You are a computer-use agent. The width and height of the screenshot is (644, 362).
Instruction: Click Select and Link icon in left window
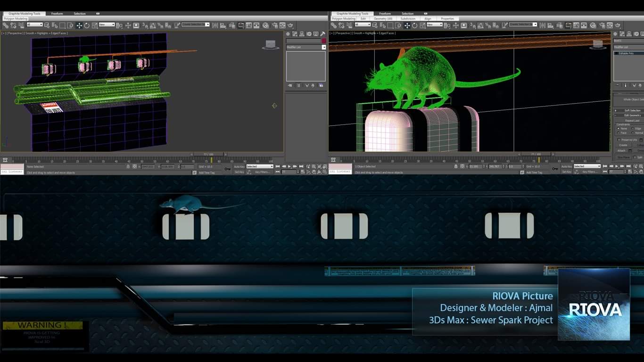coord(5,25)
